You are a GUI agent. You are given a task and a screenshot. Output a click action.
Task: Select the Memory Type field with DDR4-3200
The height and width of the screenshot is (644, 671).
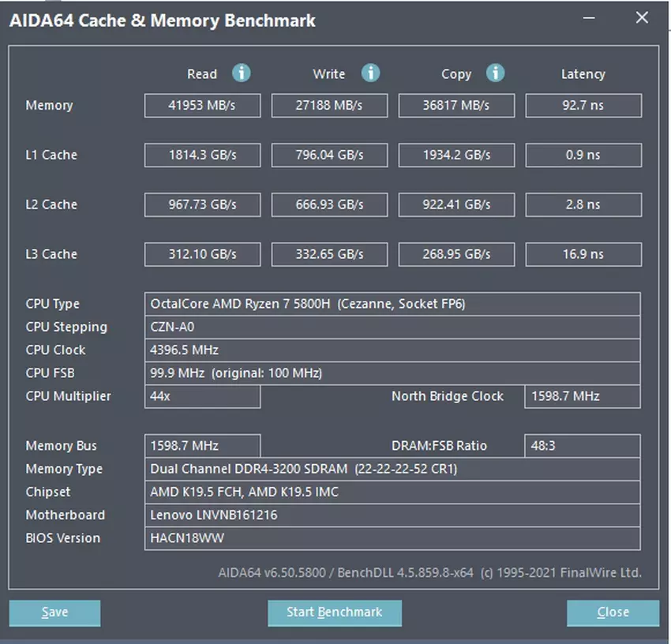[392, 469]
